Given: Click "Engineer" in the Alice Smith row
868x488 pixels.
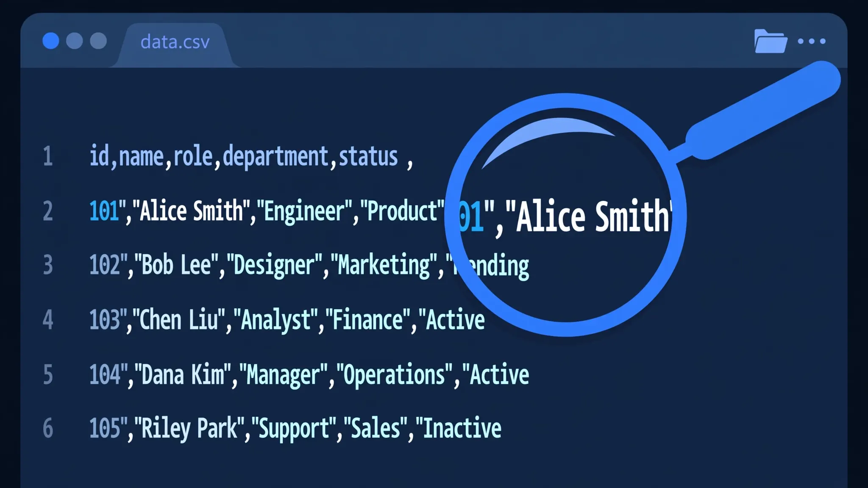Looking at the screenshot, I should coord(305,211).
